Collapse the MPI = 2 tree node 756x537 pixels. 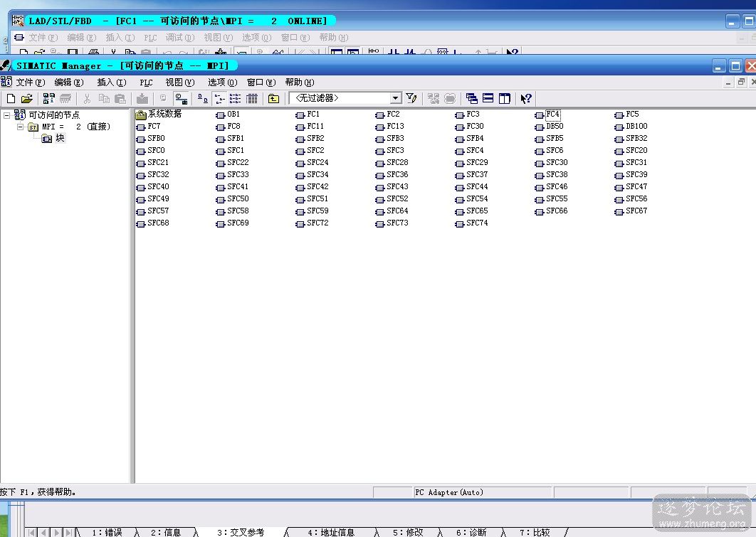20,127
